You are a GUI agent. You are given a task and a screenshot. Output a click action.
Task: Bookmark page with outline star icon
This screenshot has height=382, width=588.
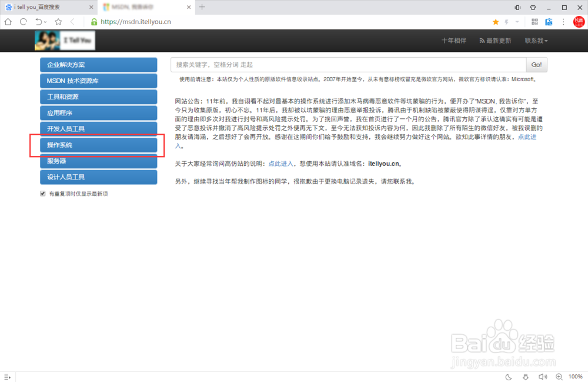tap(58, 22)
